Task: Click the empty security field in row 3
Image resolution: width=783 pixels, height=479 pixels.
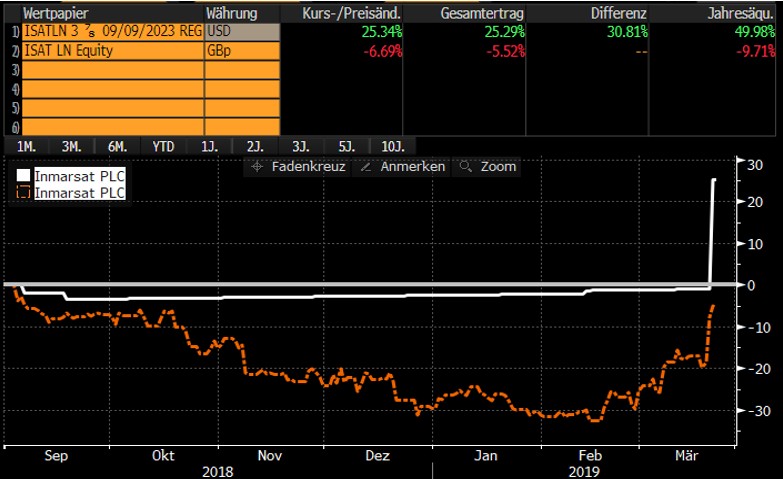Action: pos(110,69)
